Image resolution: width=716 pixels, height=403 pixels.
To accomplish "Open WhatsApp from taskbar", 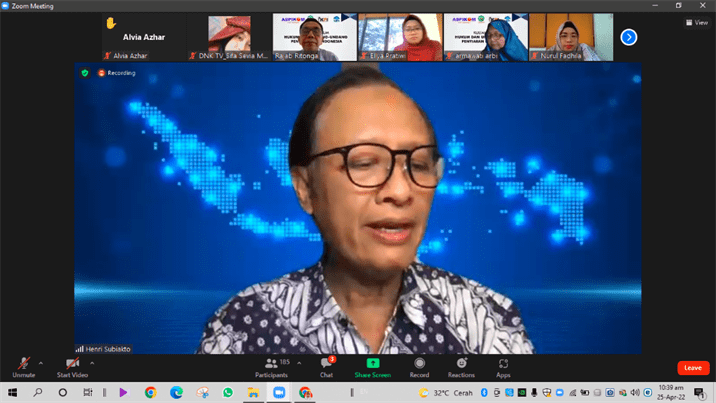I will (x=228, y=393).
